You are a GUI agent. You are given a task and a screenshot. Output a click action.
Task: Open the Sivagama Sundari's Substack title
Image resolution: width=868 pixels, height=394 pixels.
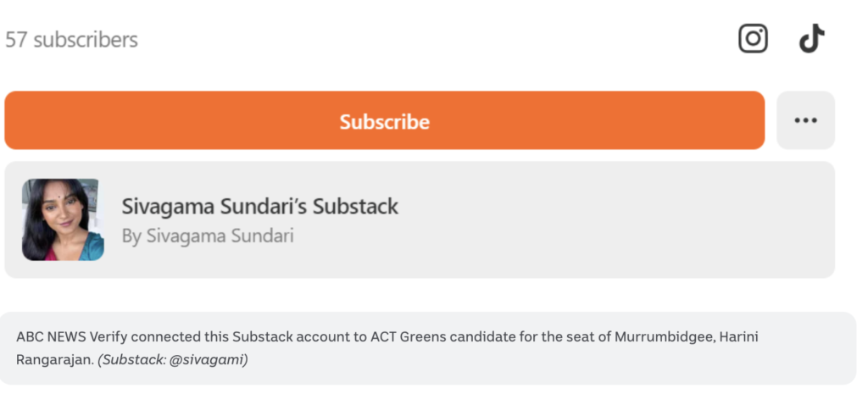tap(259, 206)
